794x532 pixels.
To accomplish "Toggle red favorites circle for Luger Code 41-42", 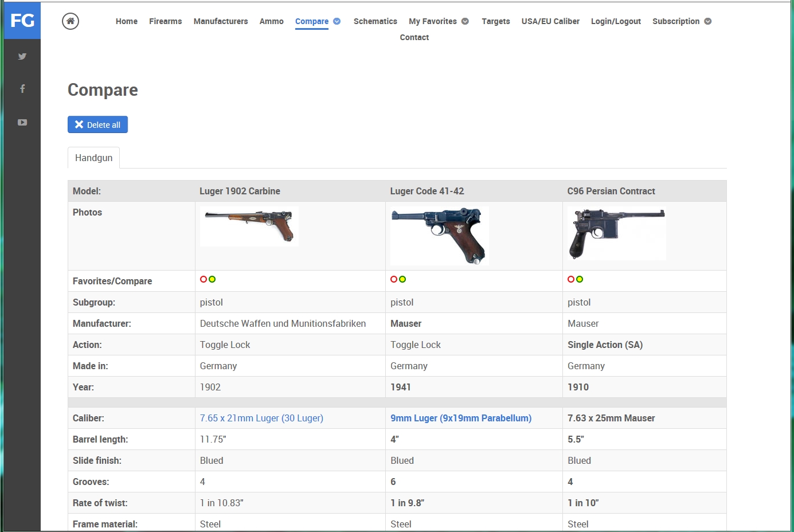I will tap(394, 279).
